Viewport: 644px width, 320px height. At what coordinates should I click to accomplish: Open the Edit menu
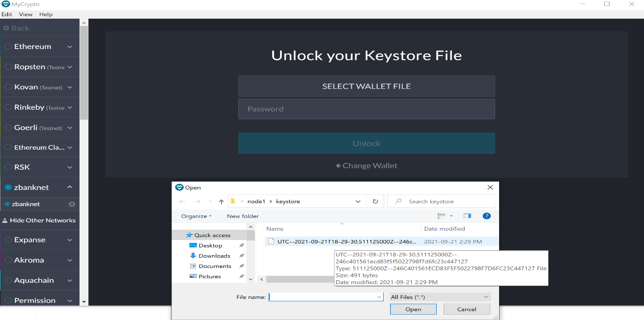6,14
